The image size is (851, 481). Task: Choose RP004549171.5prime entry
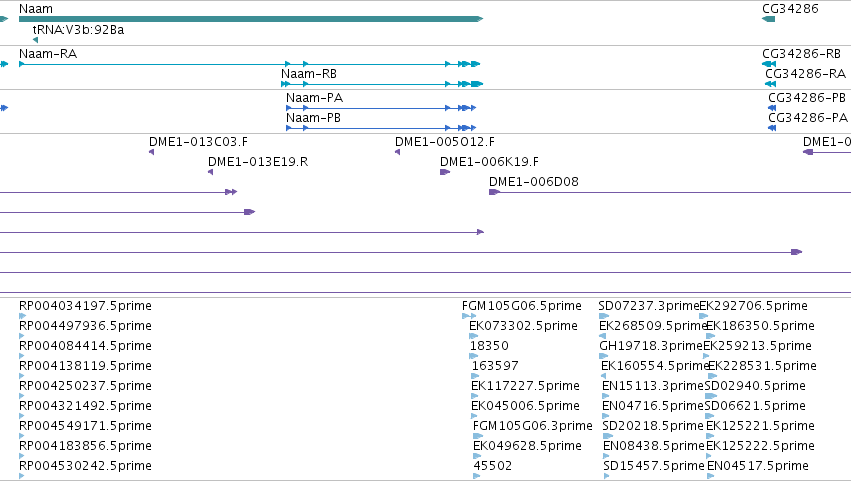point(85,426)
